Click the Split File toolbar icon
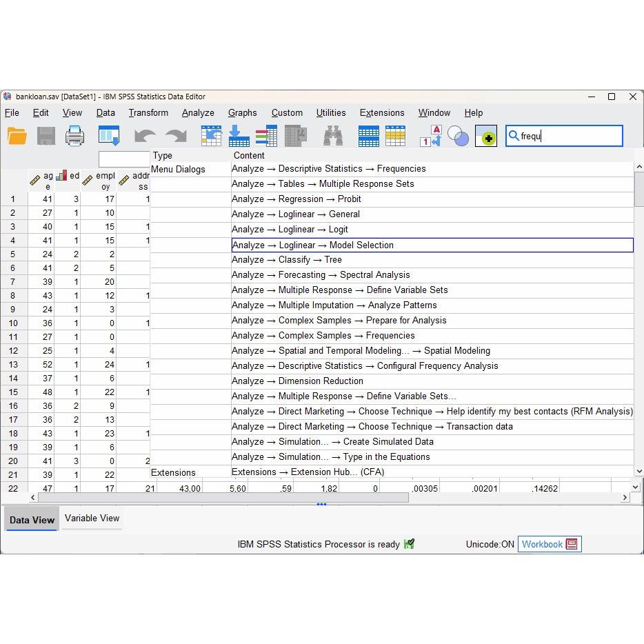Viewport: 644px width, 644px height. [x=368, y=136]
